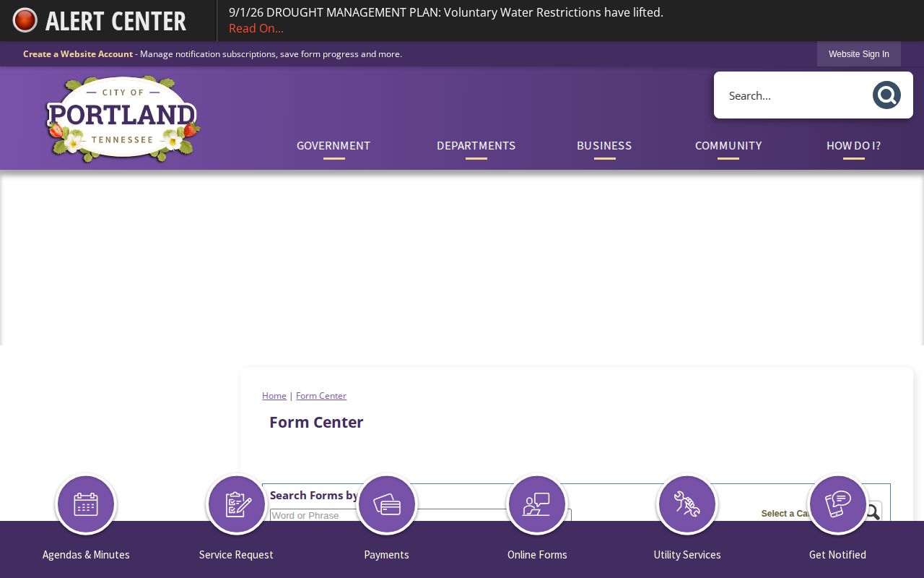
Task: Open the Get Notified phone icon
Action: point(837,504)
